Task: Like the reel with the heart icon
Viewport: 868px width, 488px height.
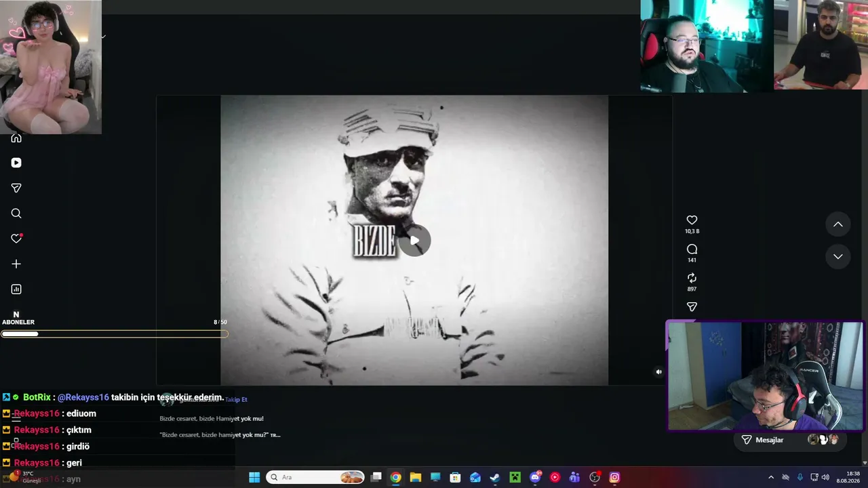Action: click(692, 220)
